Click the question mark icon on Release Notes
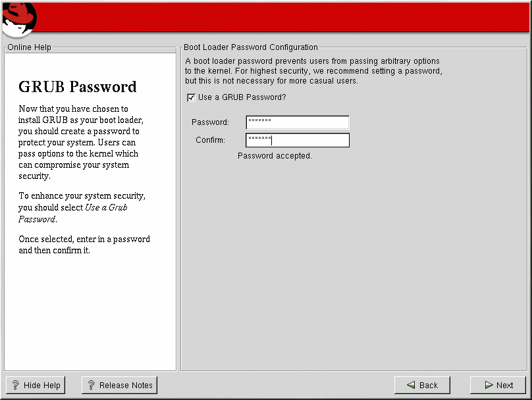This screenshot has height=400, width=532. (91, 385)
